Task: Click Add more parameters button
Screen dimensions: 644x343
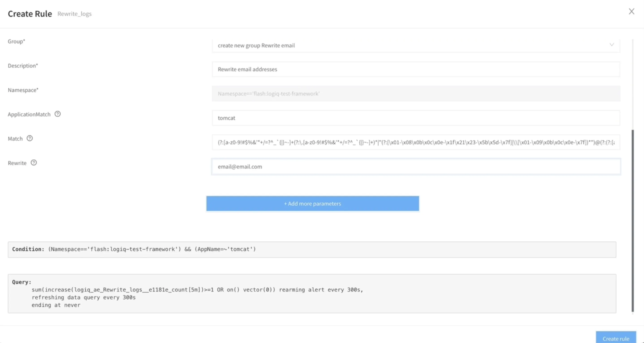Action: click(313, 204)
